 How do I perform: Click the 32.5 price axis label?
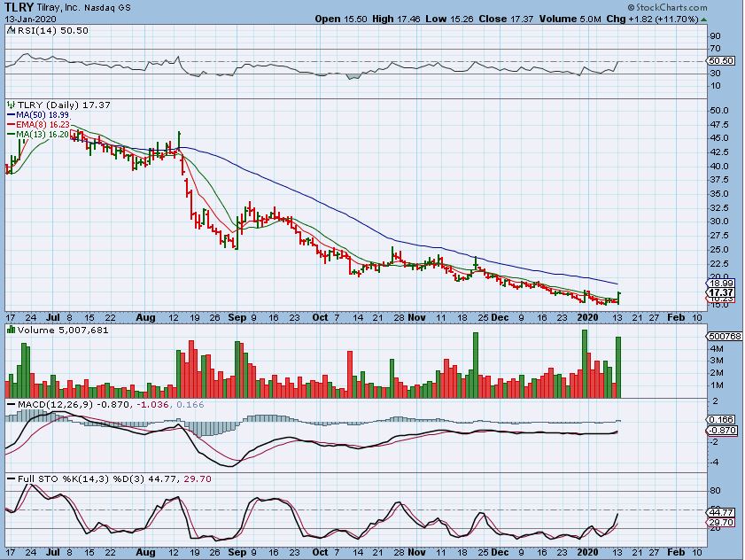(719, 207)
